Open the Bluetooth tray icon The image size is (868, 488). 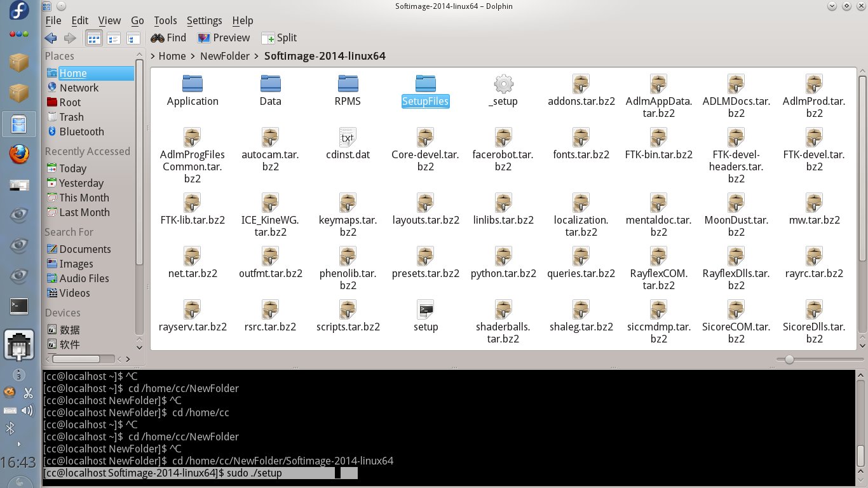[10, 428]
